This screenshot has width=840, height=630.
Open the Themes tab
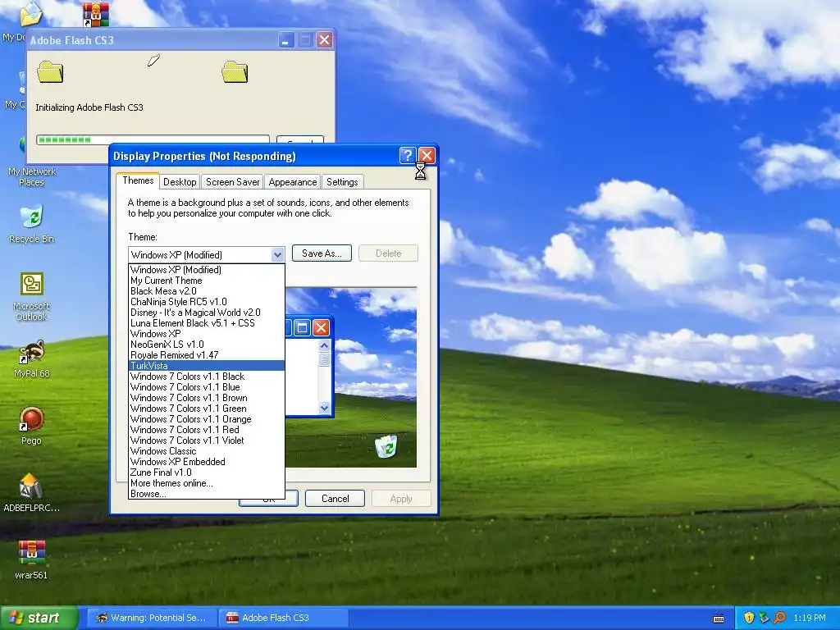(x=138, y=180)
